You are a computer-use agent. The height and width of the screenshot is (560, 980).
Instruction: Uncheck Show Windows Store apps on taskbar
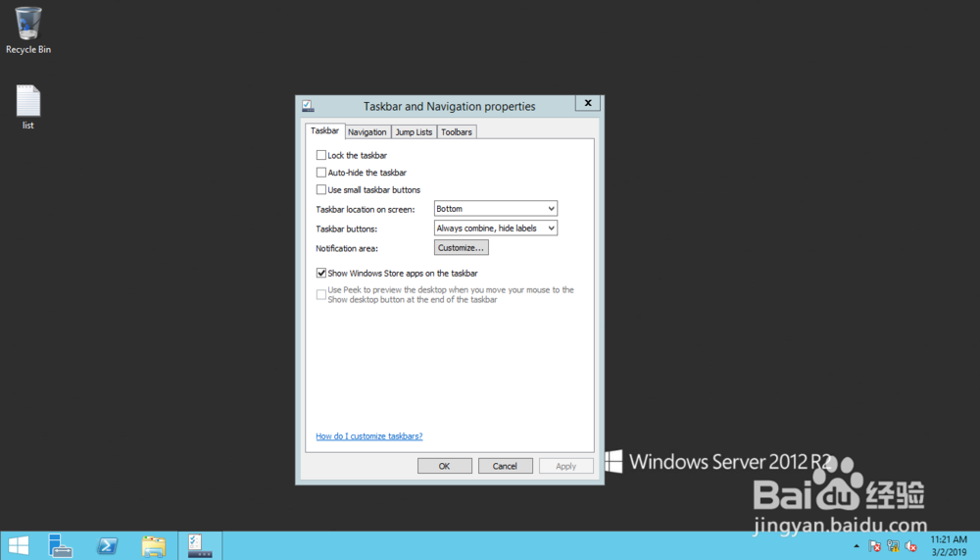321,273
